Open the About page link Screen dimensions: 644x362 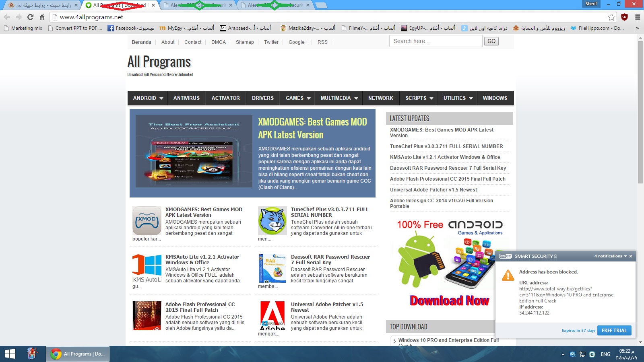point(168,42)
